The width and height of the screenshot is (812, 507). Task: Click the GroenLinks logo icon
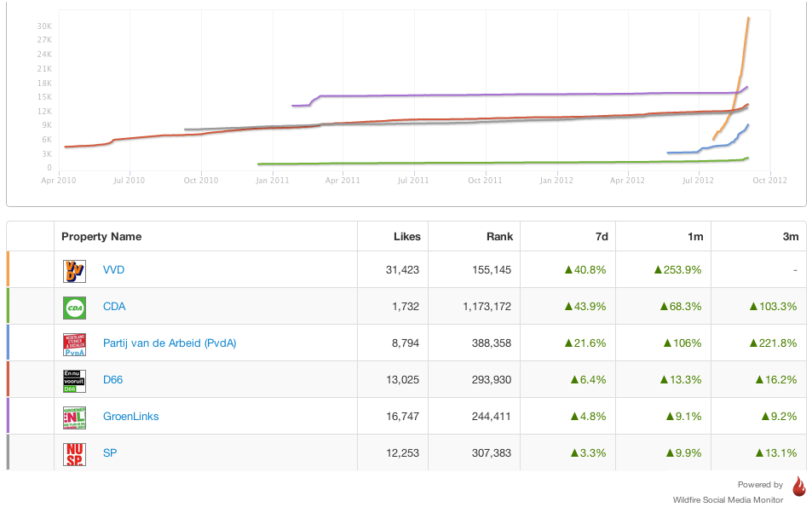coord(75,418)
